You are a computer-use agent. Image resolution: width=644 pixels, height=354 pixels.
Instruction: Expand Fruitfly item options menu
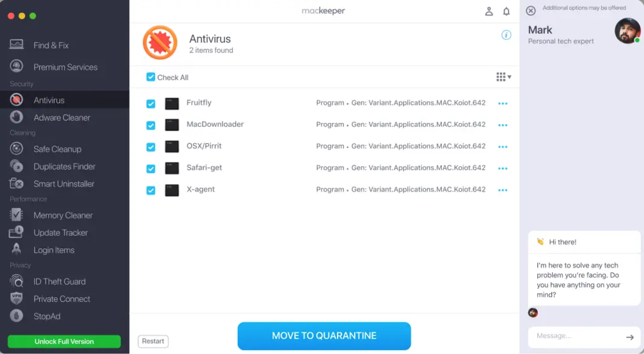coord(503,103)
